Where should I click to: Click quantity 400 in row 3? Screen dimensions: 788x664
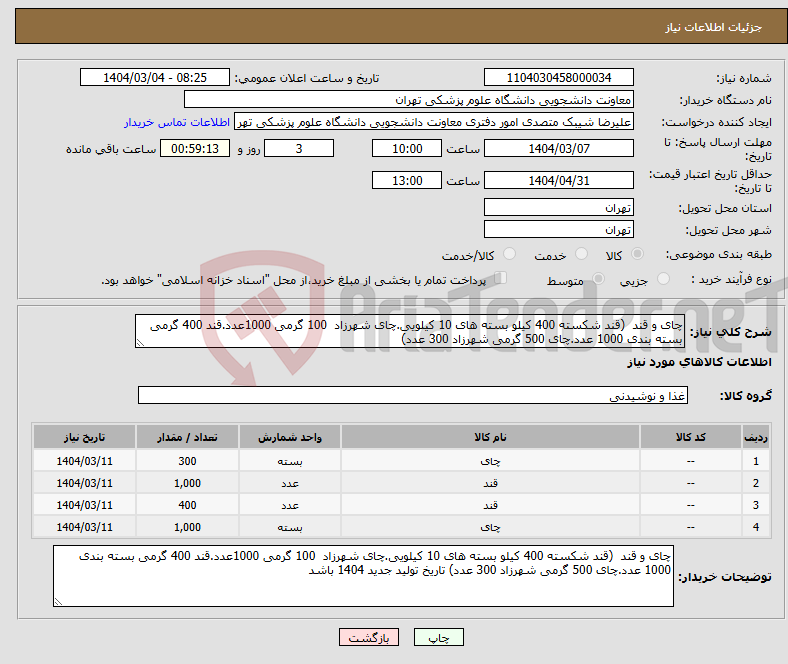pos(187,505)
